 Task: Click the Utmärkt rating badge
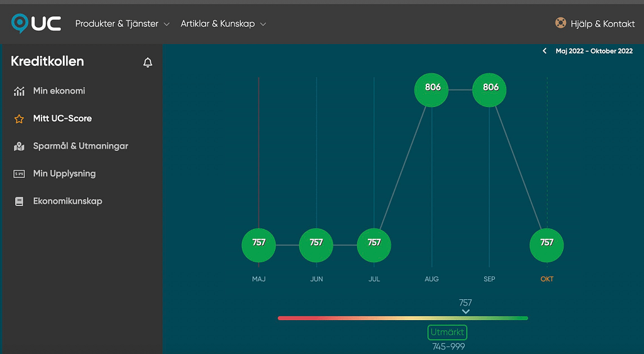(x=447, y=333)
